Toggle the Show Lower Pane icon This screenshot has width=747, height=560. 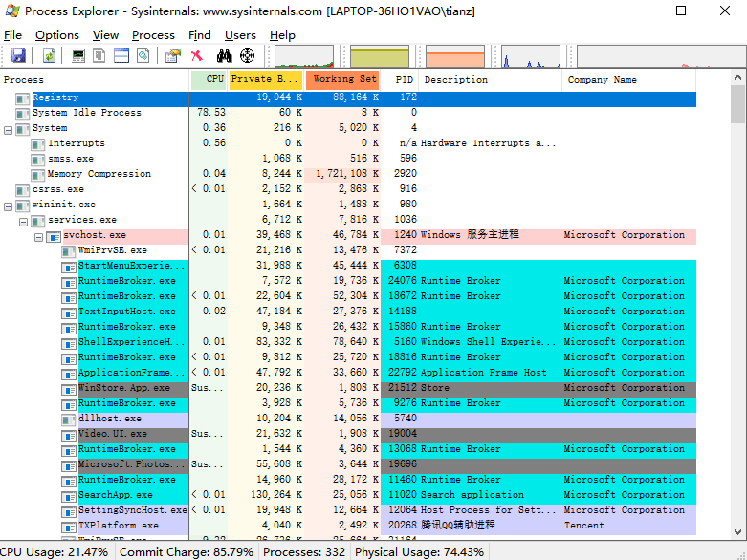pos(121,55)
